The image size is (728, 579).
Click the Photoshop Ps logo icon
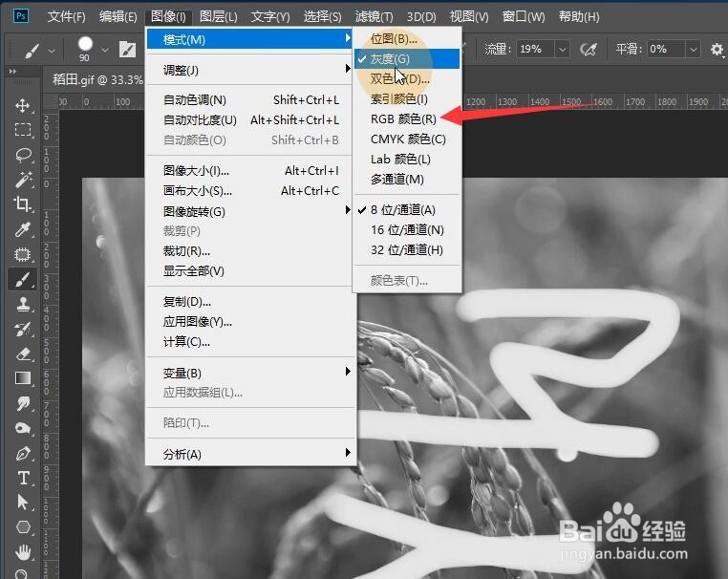pos(21,16)
